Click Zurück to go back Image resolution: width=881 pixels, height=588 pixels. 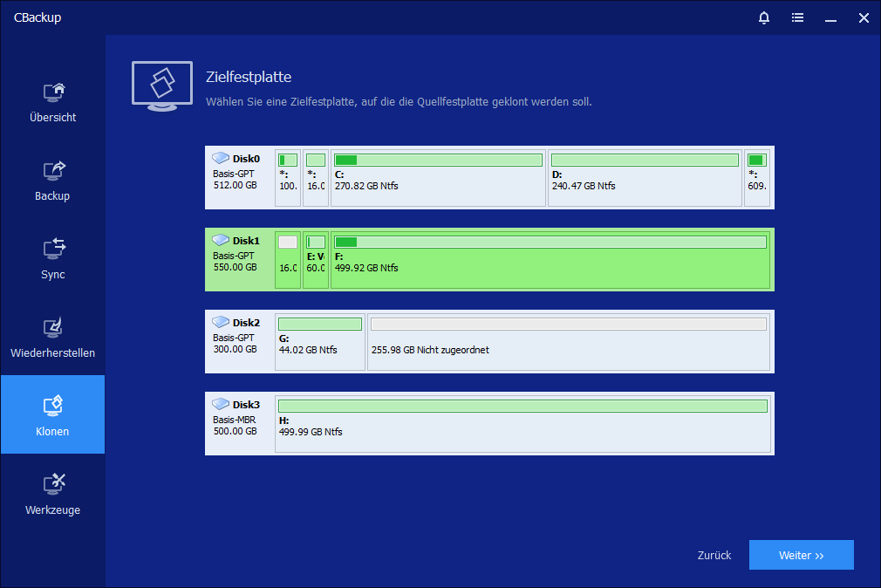714,555
